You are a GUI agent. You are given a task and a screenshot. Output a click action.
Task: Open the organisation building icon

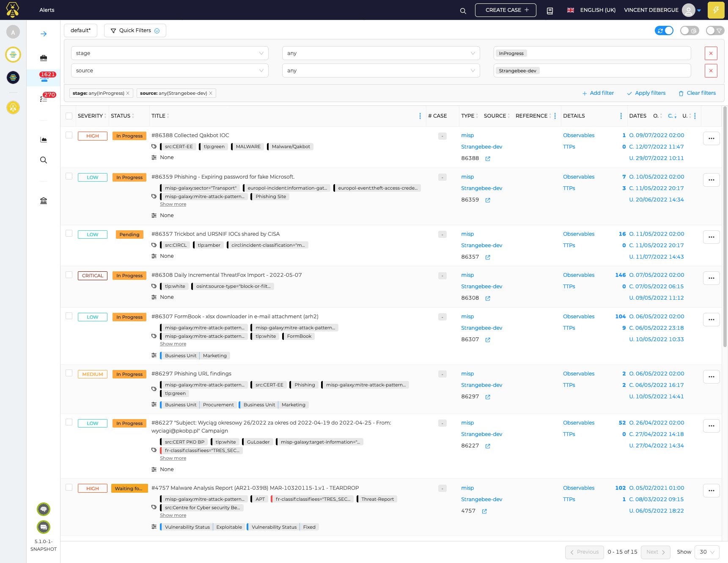coord(44,201)
